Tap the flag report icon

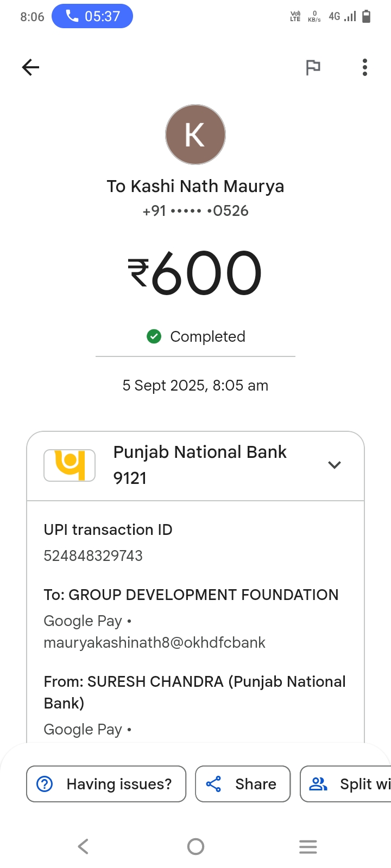[313, 67]
